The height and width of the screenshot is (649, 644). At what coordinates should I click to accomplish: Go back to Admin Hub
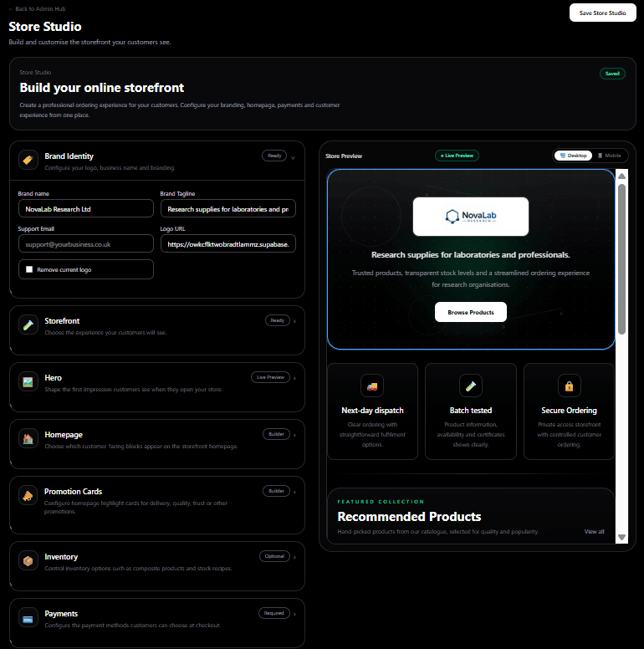(x=37, y=8)
